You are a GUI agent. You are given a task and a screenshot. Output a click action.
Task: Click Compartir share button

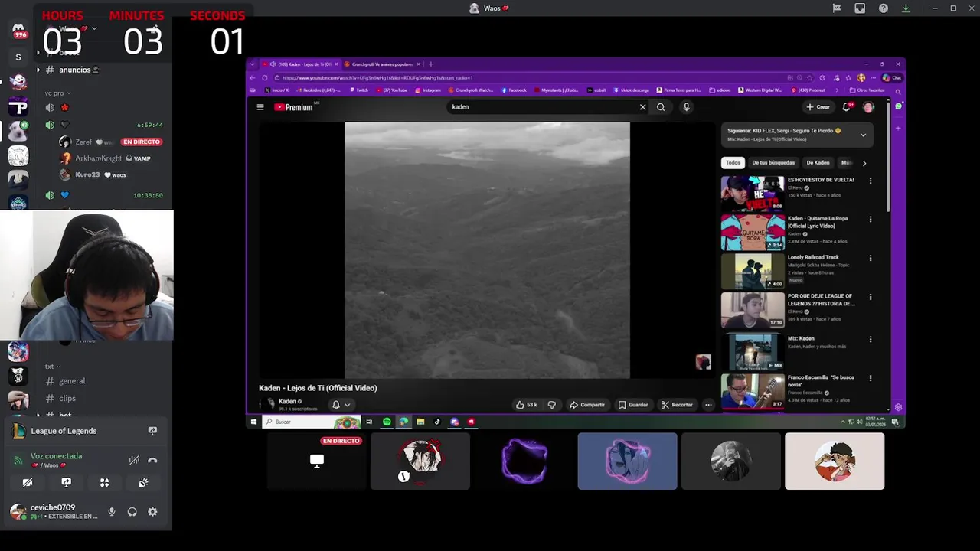click(x=587, y=405)
